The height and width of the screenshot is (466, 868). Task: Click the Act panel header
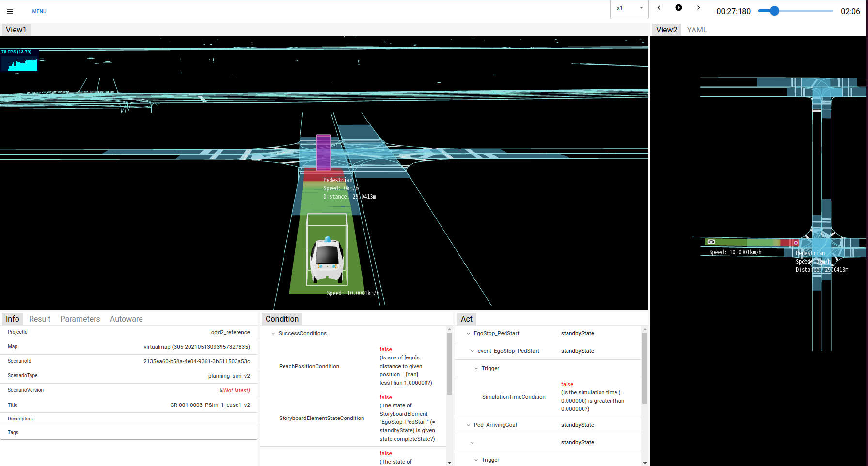[x=467, y=319]
